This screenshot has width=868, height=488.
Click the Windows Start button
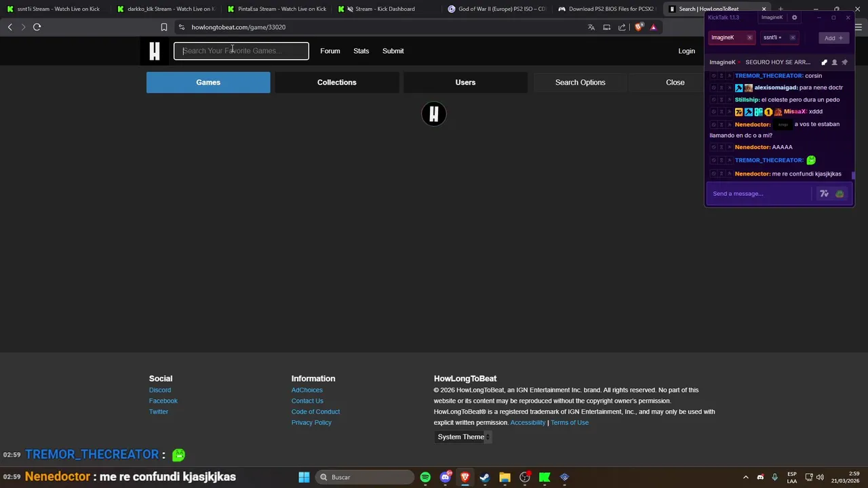tap(304, 477)
